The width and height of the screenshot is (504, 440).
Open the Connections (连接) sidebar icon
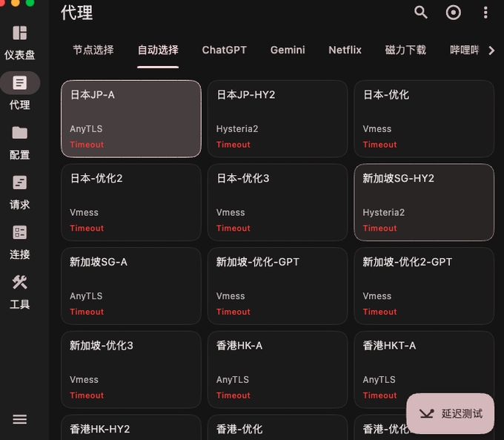[19, 232]
